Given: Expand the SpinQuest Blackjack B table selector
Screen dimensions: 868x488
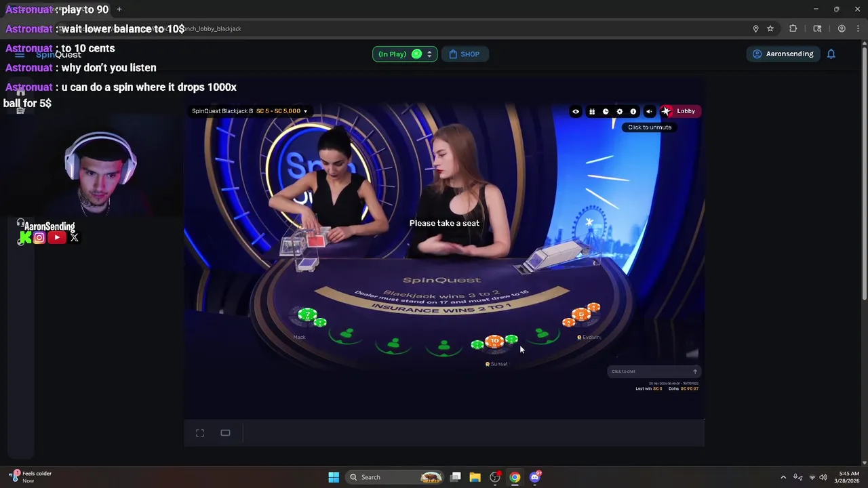Looking at the screenshot, I should tap(250, 111).
